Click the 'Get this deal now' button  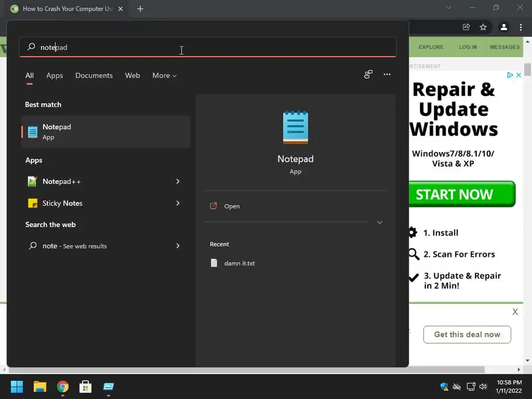pos(467,335)
